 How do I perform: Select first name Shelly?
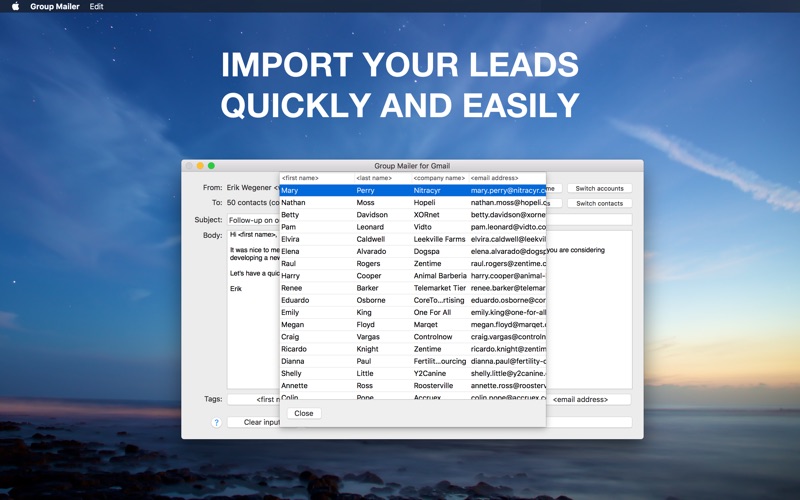point(291,374)
